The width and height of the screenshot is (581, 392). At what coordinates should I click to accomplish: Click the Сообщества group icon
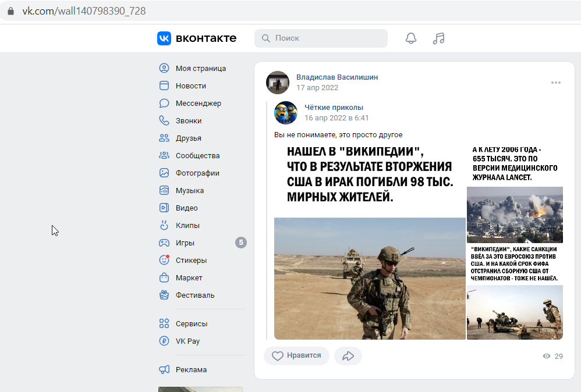[164, 155]
